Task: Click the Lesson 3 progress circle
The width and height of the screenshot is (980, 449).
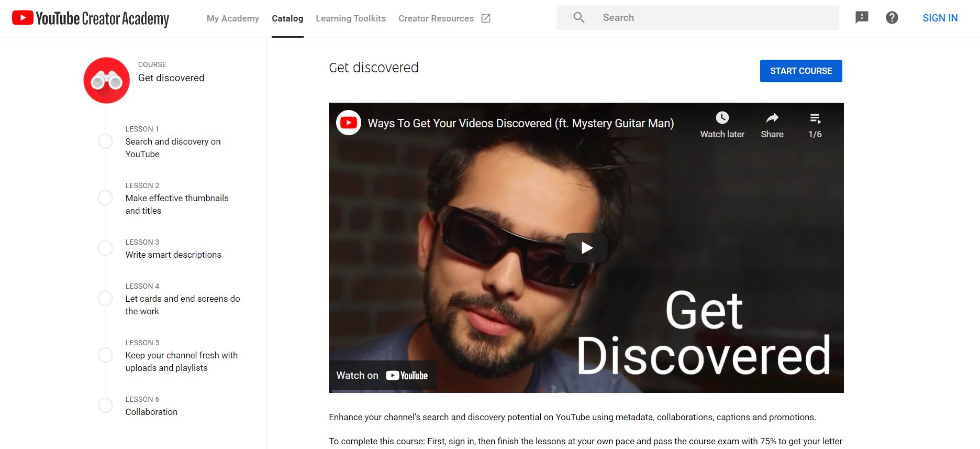Action: [x=105, y=248]
